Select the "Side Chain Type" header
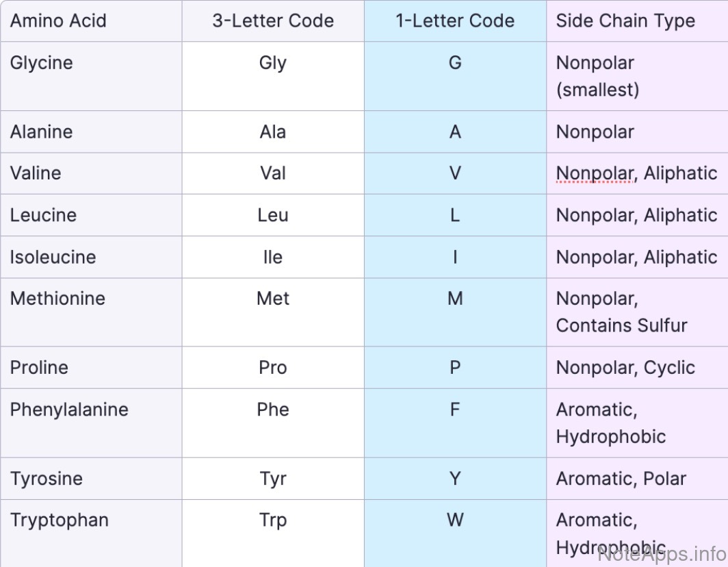This screenshot has width=728, height=567. click(x=625, y=21)
